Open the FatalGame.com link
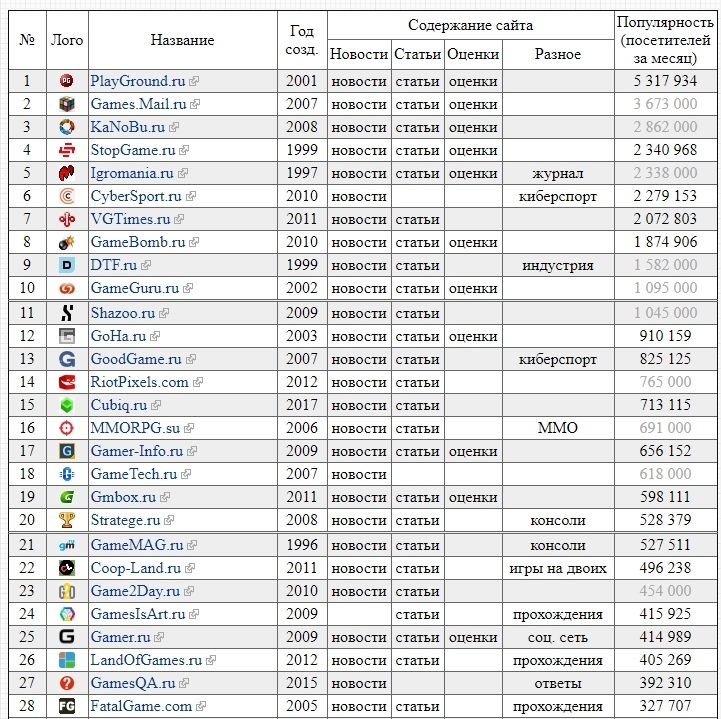Viewport: 721px width, 719px height. click(141, 706)
